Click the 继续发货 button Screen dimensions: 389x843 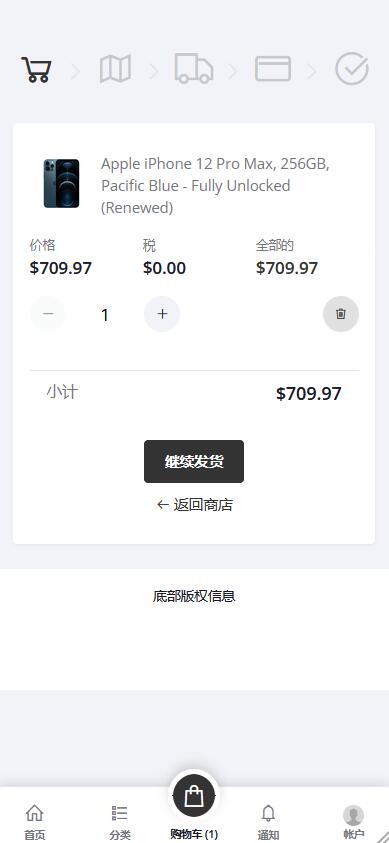coord(194,461)
